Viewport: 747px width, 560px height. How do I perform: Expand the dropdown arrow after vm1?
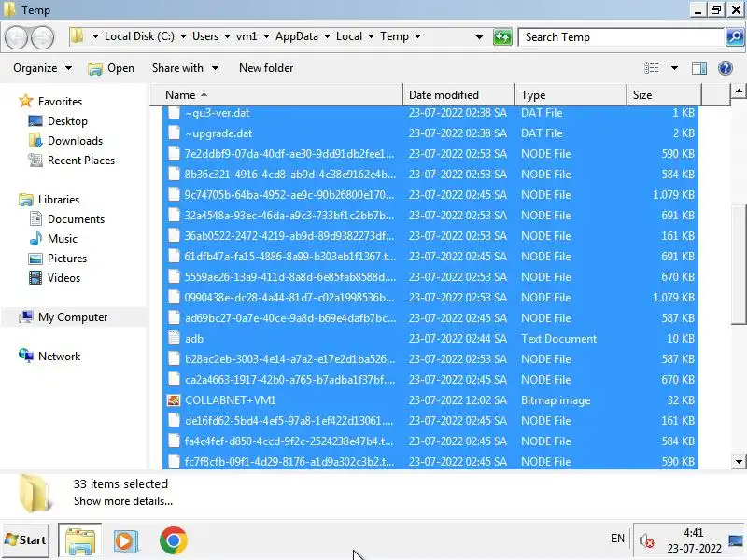click(266, 36)
